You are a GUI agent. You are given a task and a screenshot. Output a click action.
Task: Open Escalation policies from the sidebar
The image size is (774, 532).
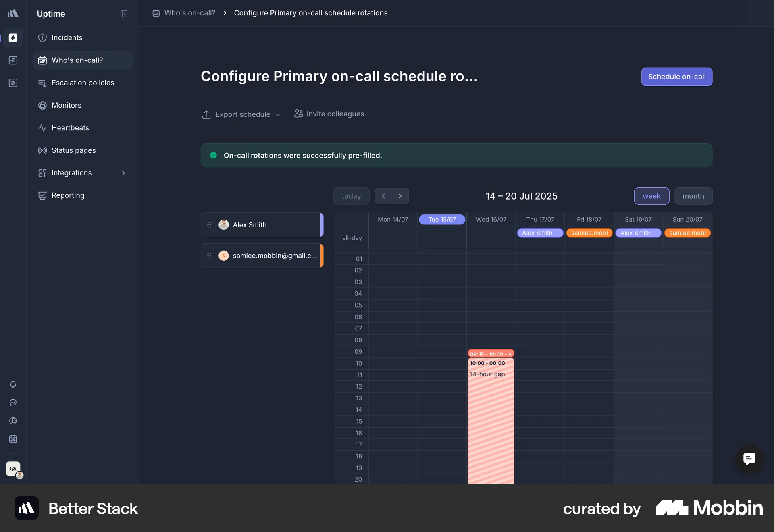(x=83, y=83)
